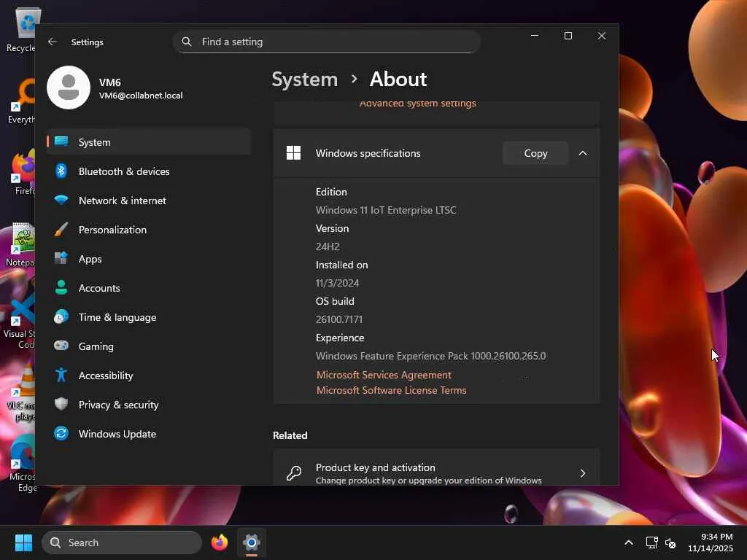Viewport: 747px width, 560px height.
Task: Click the Bluetooth icon in the sidebar
Action: (61, 171)
